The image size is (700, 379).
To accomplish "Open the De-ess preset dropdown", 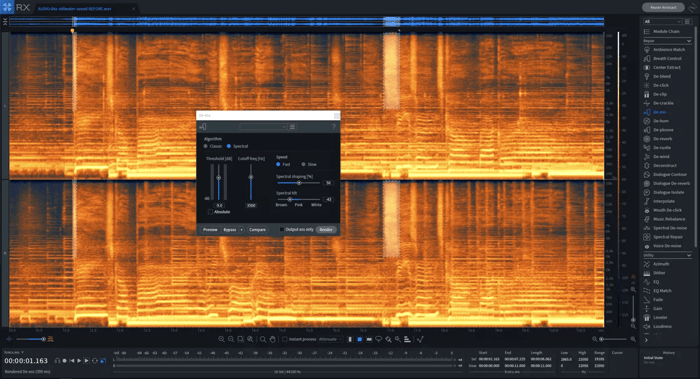I will (x=263, y=127).
